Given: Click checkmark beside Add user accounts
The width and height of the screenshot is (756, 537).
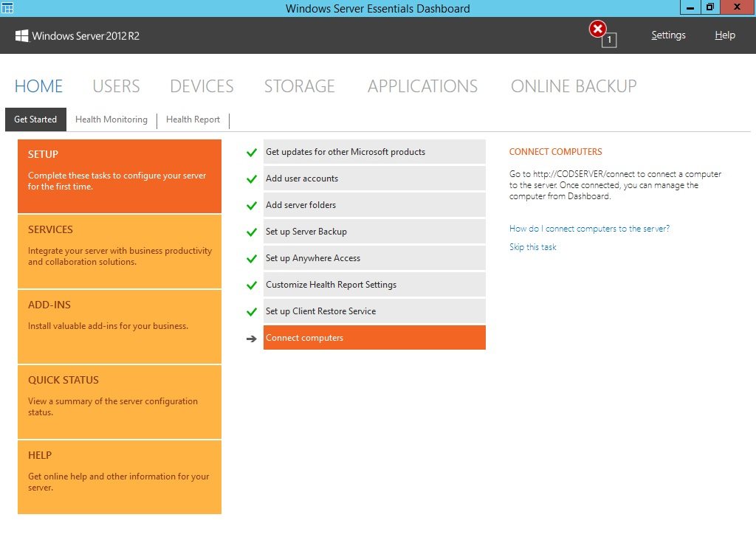Looking at the screenshot, I should [x=252, y=179].
